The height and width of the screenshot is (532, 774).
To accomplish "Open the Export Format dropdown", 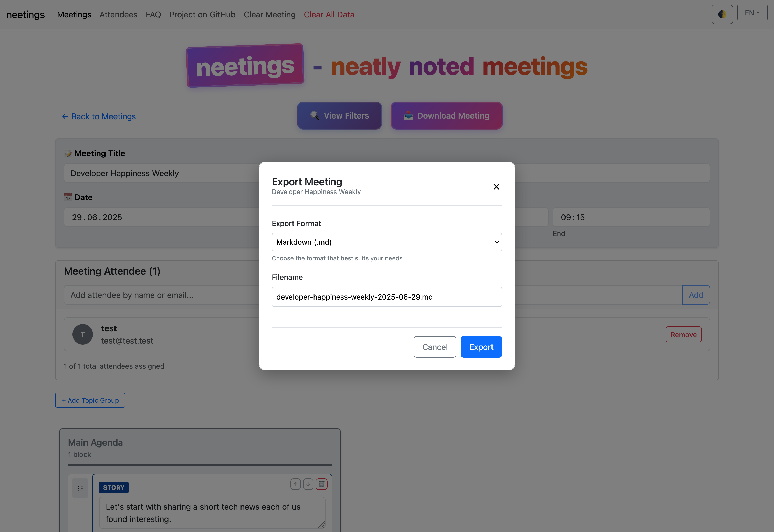I will (x=387, y=242).
